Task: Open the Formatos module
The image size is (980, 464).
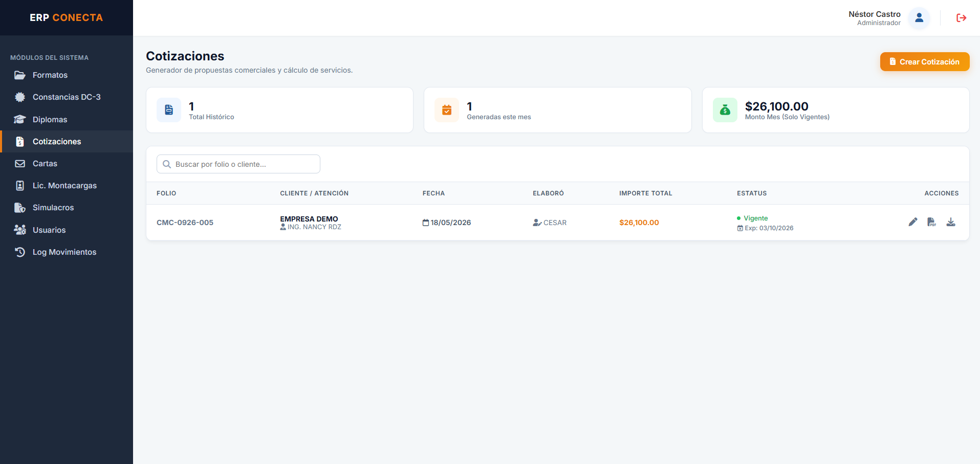Action: pos(67,75)
